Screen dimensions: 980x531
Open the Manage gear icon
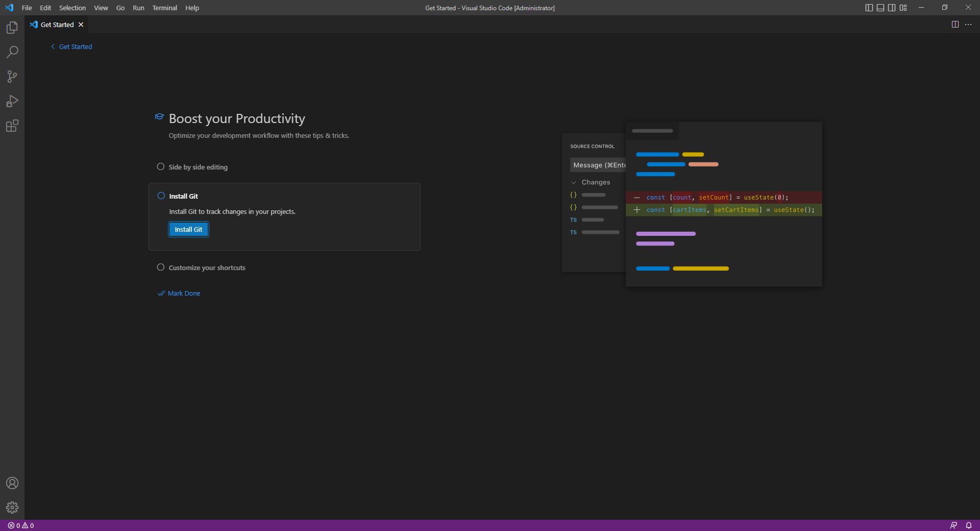tap(12, 508)
